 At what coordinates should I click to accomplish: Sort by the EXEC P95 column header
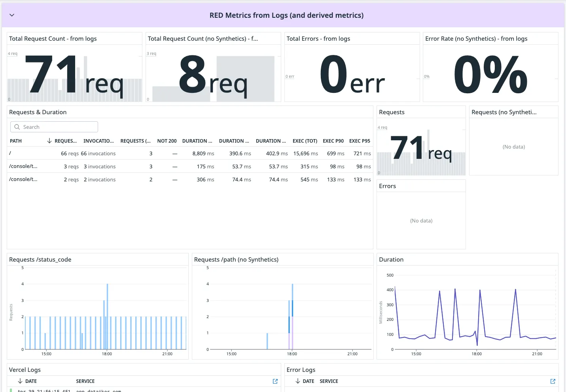[x=359, y=141]
